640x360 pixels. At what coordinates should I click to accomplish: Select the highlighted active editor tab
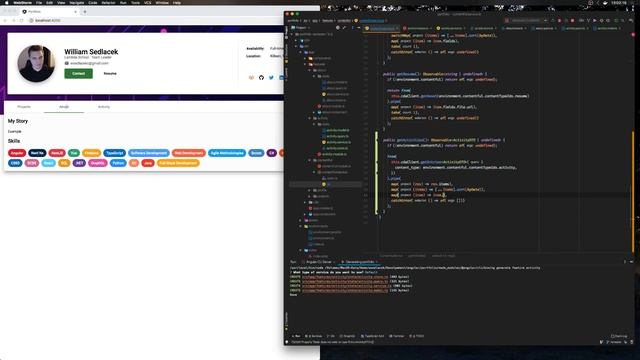(382, 28)
